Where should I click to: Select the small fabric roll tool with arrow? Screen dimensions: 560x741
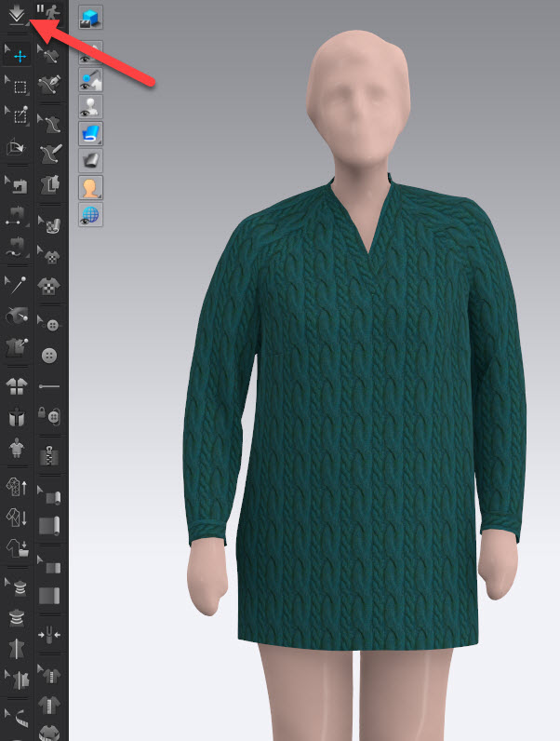click(49, 496)
